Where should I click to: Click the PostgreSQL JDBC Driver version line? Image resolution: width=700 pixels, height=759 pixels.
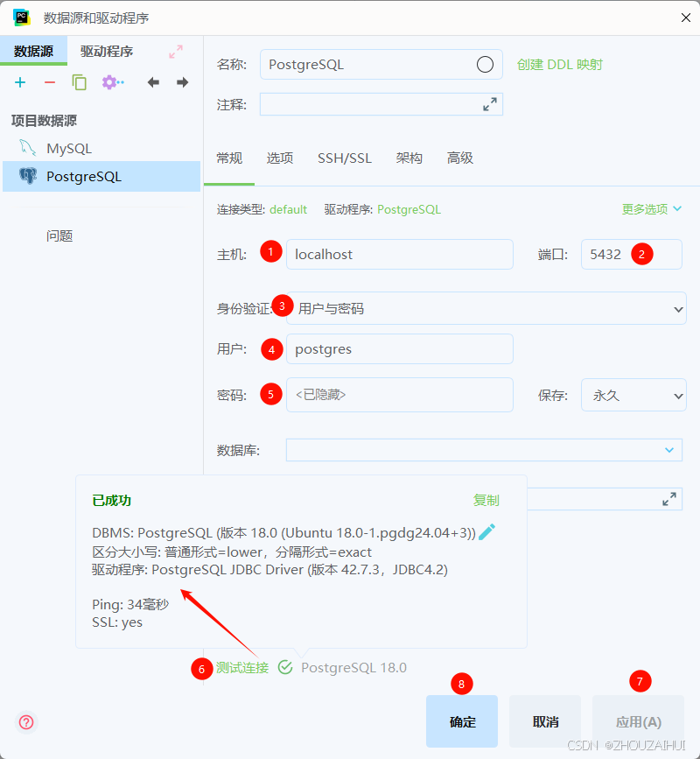[x=270, y=569]
